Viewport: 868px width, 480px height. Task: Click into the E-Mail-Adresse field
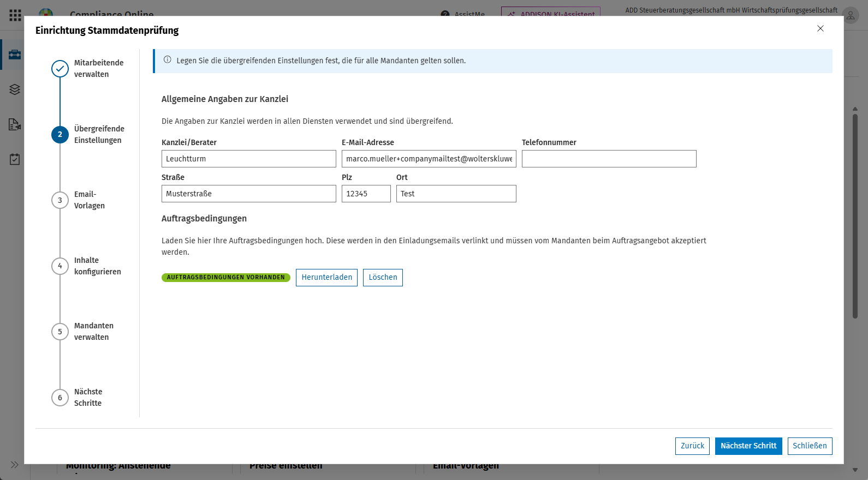pos(429,159)
